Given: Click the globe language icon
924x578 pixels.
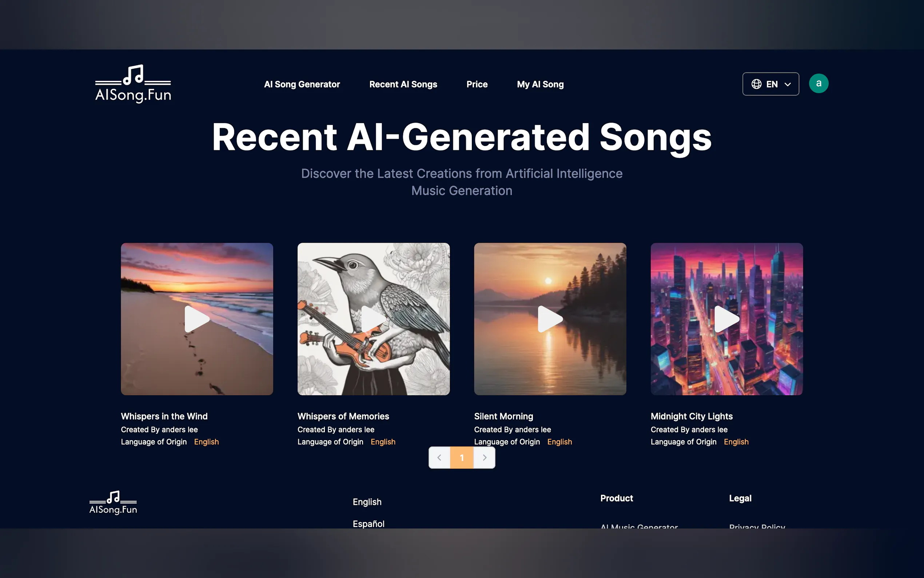Looking at the screenshot, I should 756,84.
